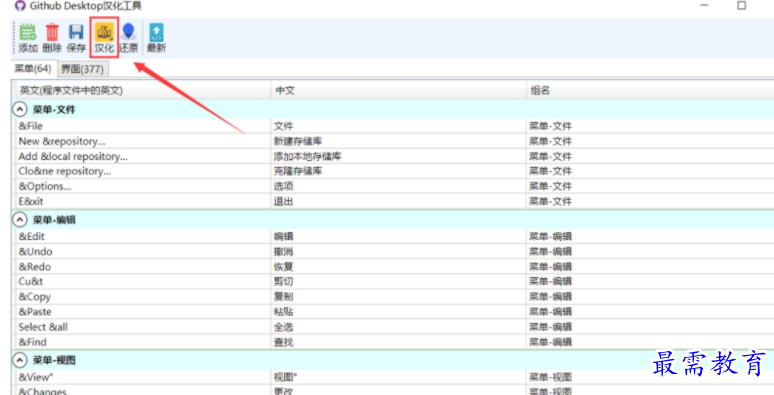Sort by the 组名 column header
The width and height of the screenshot is (774, 395).
[650, 90]
